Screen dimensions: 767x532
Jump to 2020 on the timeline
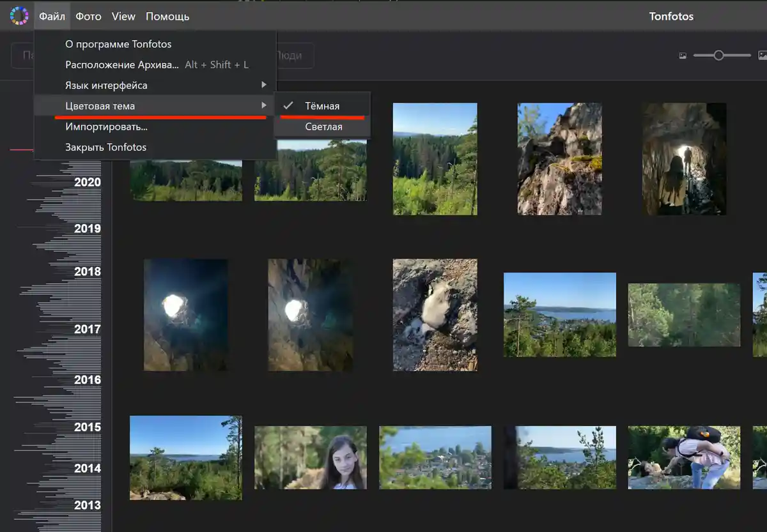pos(88,182)
